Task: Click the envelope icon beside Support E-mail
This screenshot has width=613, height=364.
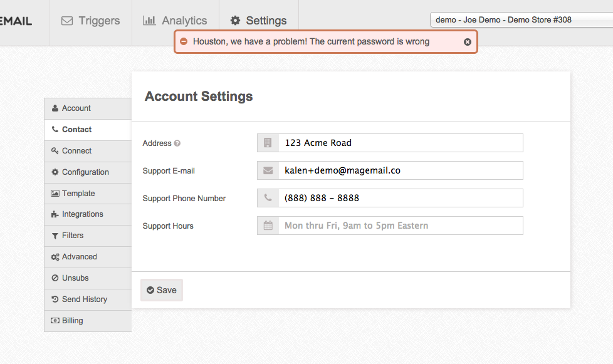Action: point(268,170)
